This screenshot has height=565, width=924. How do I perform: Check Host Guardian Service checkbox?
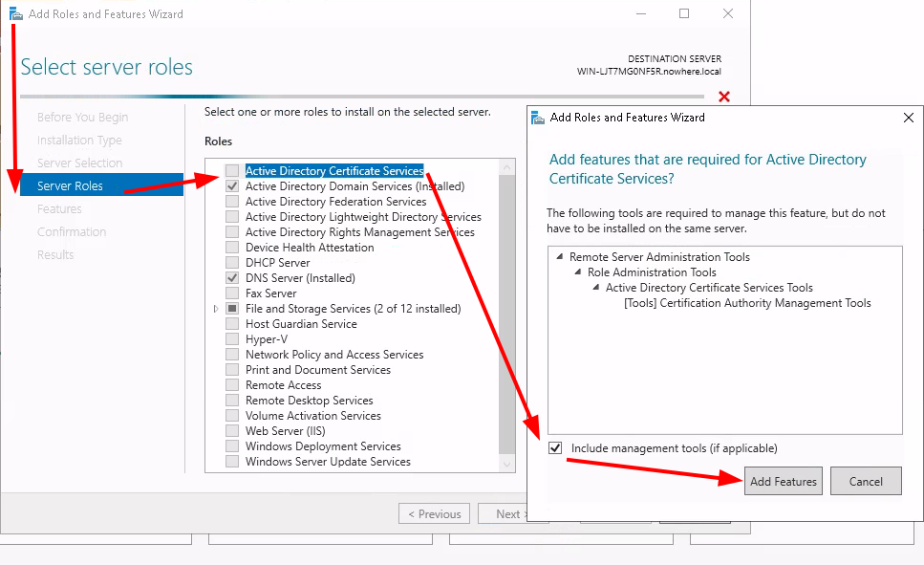pos(232,324)
